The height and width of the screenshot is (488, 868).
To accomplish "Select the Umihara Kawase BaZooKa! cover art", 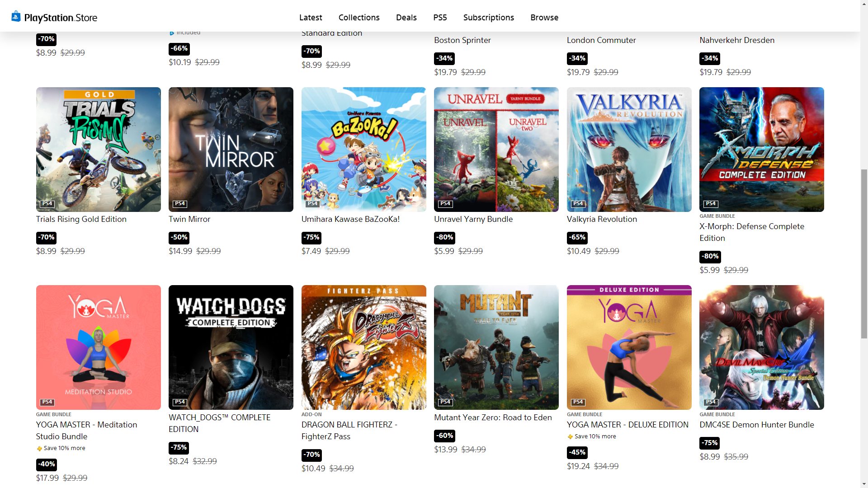I will pos(363,150).
